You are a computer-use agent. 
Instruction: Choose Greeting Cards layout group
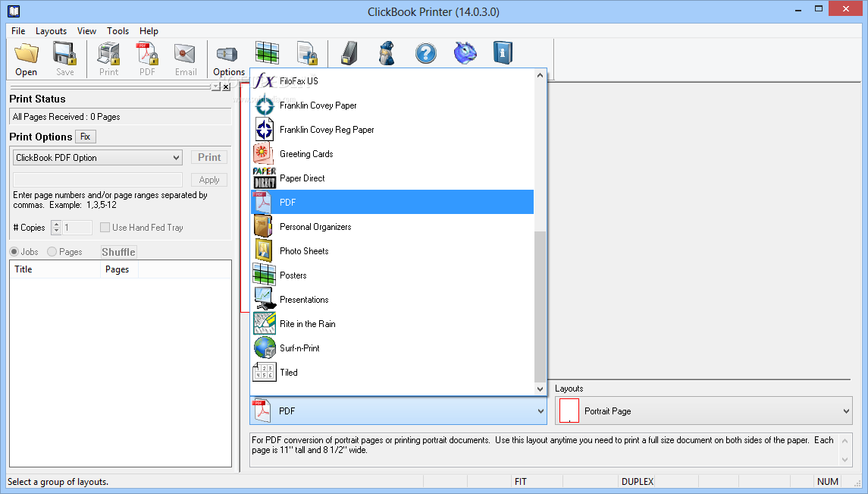[x=392, y=154]
